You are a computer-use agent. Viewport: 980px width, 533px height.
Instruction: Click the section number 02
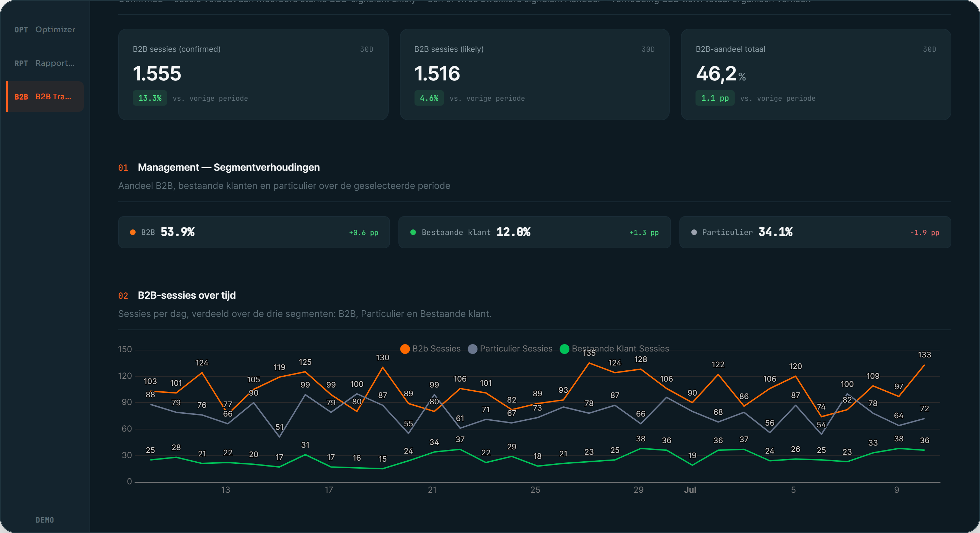tap(123, 296)
